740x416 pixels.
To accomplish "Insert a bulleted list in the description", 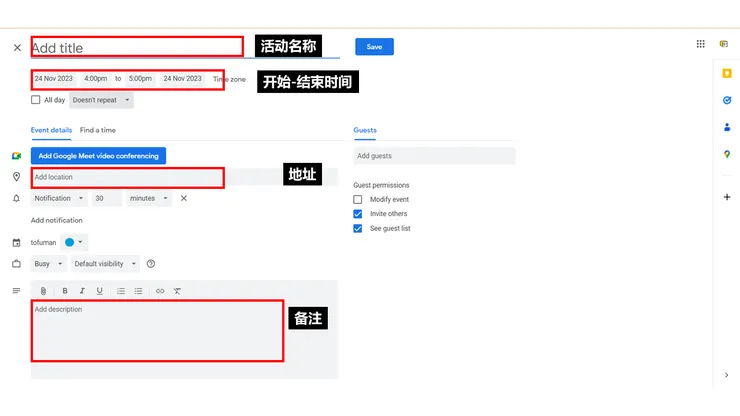I will tap(138, 291).
